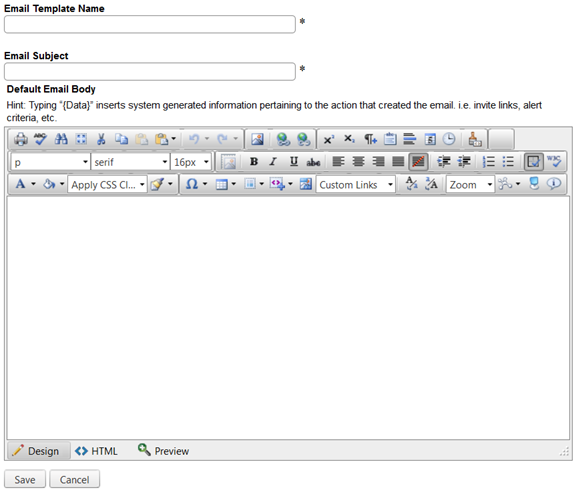This screenshot has width=580, height=492.
Task: Open the font name serif dropdown
Action: pos(130,162)
